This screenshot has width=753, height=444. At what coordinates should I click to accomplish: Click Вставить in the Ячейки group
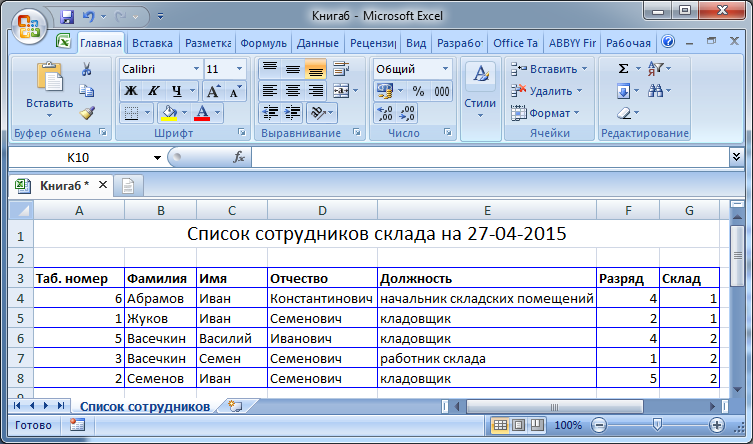[x=549, y=69]
